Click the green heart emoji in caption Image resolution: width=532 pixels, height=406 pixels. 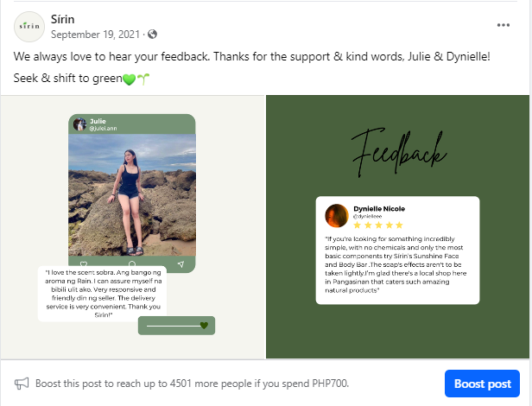click(129, 79)
